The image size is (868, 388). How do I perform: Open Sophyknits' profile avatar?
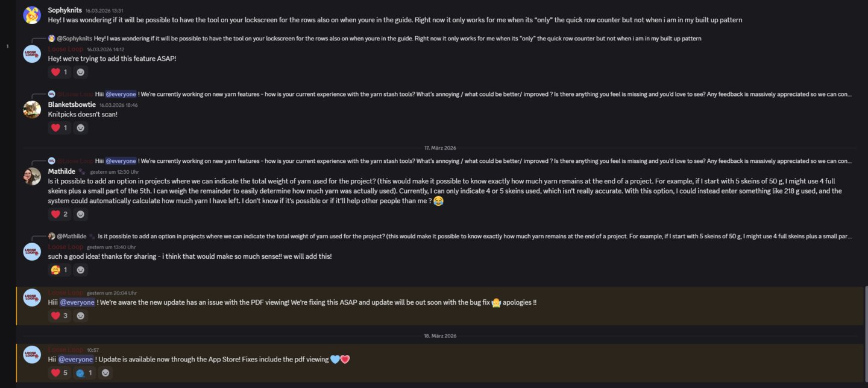32,15
